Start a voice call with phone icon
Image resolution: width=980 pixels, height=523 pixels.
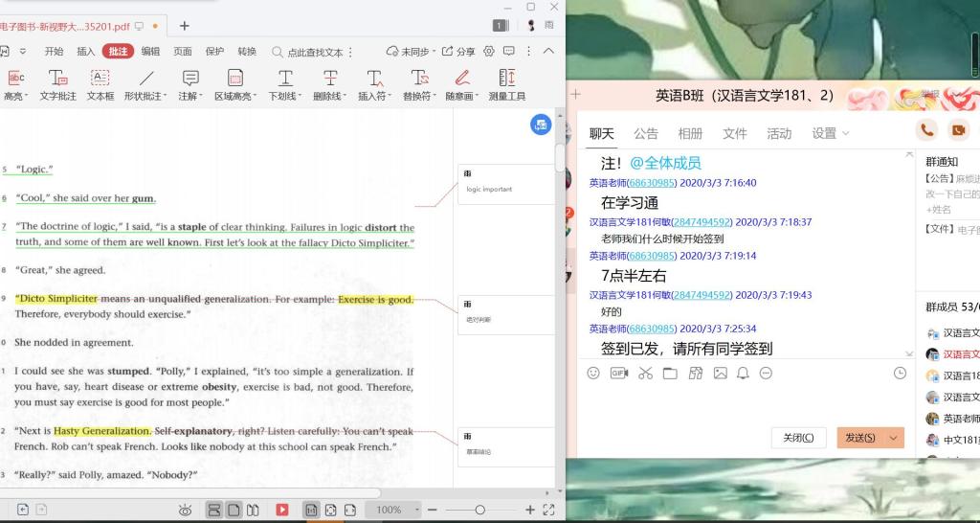(926, 130)
